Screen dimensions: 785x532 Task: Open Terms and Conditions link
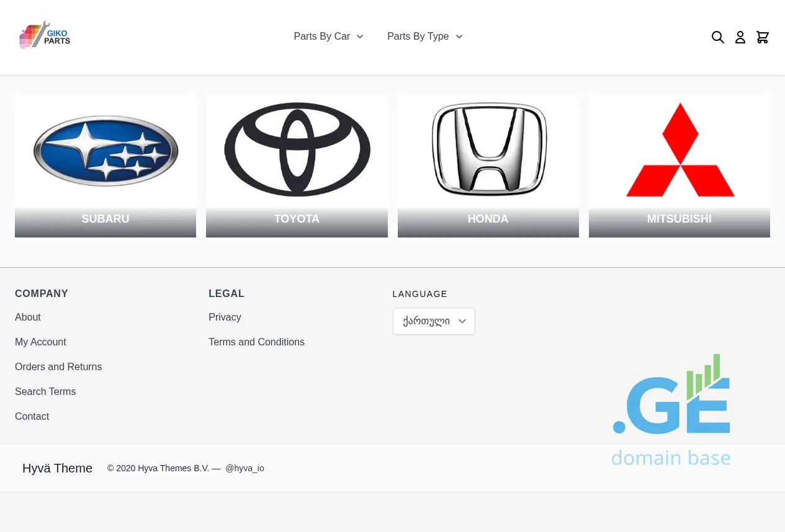[x=256, y=342]
